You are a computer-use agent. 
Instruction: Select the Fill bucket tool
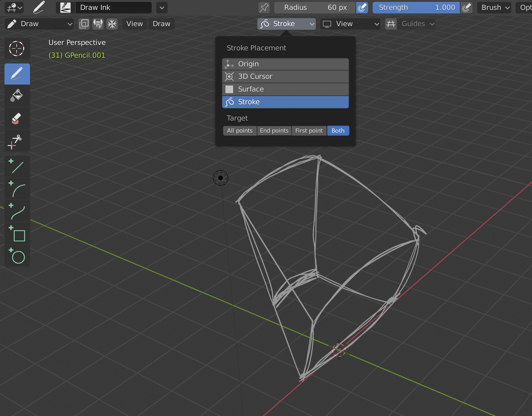tap(17, 95)
